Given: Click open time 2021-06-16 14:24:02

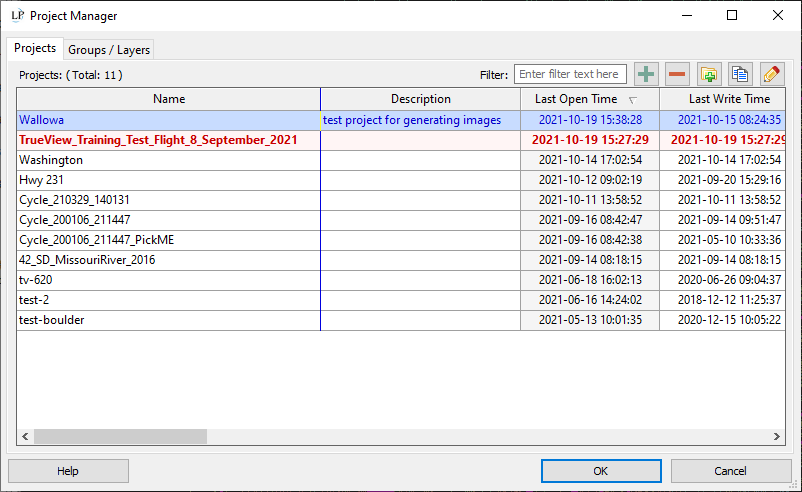Looking at the screenshot, I should coord(590,300).
